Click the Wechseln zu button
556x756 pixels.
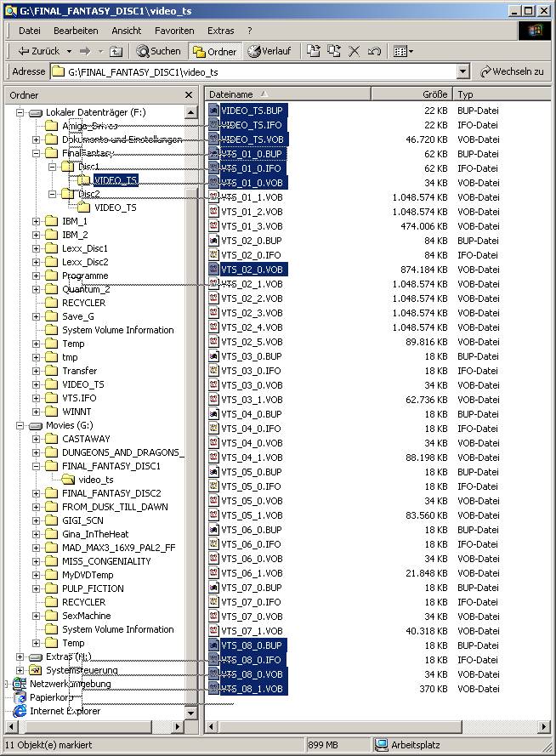[512, 72]
